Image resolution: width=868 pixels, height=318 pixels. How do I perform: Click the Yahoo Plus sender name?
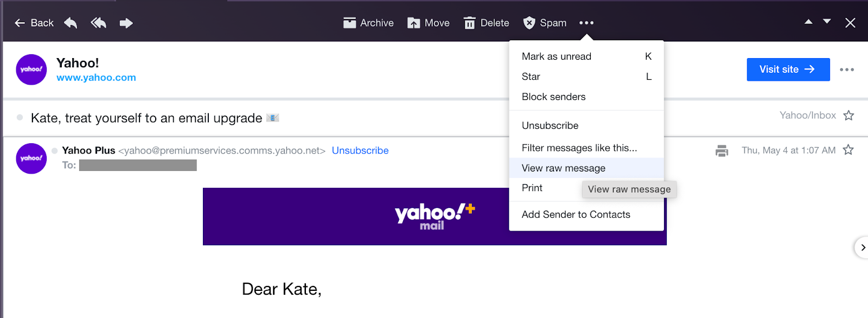[x=88, y=150]
